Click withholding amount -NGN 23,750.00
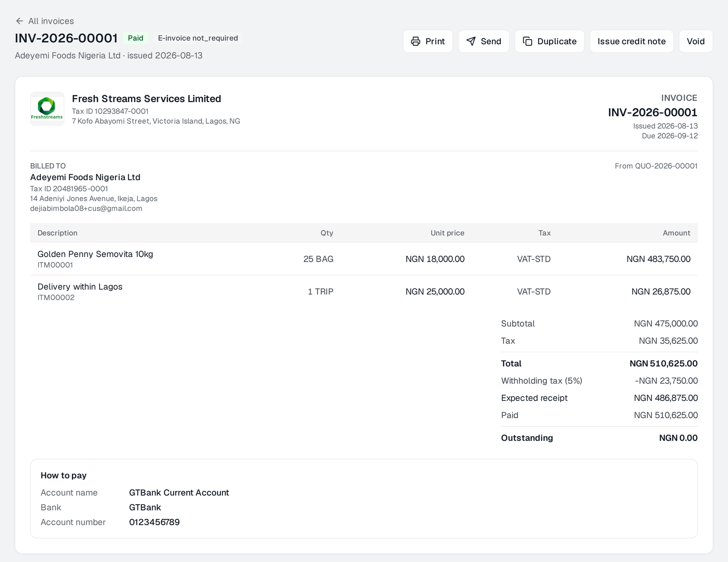This screenshot has height=562, width=728. 667,381
